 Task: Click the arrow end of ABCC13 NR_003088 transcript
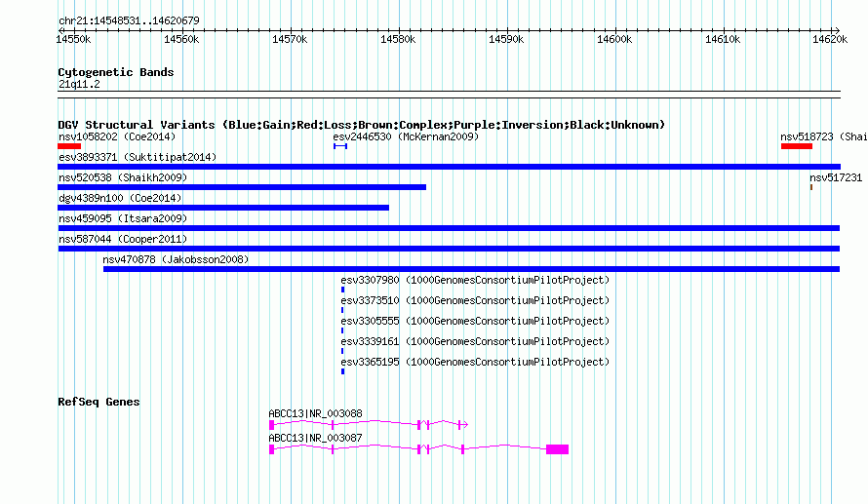pyautogui.click(x=465, y=425)
